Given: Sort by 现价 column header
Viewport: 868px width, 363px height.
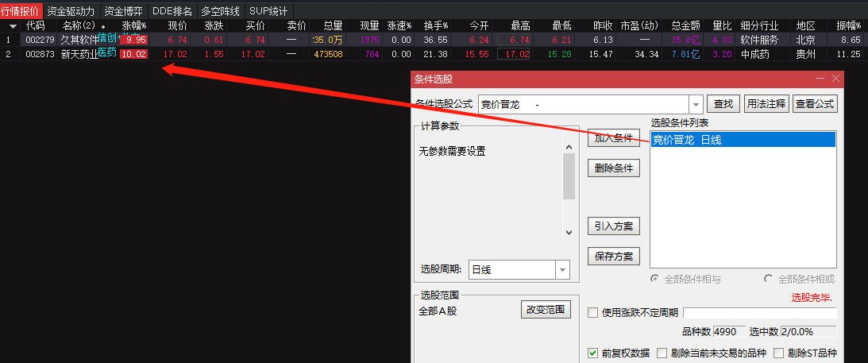Looking at the screenshot, I should [x=178, y=25].
